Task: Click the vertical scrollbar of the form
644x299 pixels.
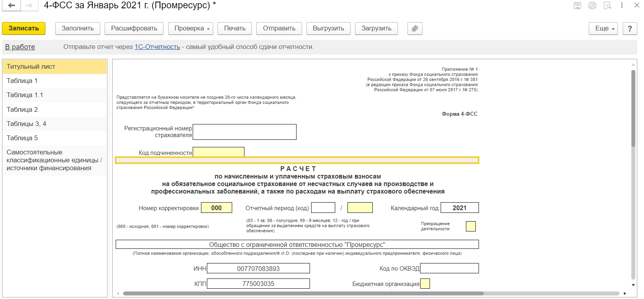Action: coord(633,109)
